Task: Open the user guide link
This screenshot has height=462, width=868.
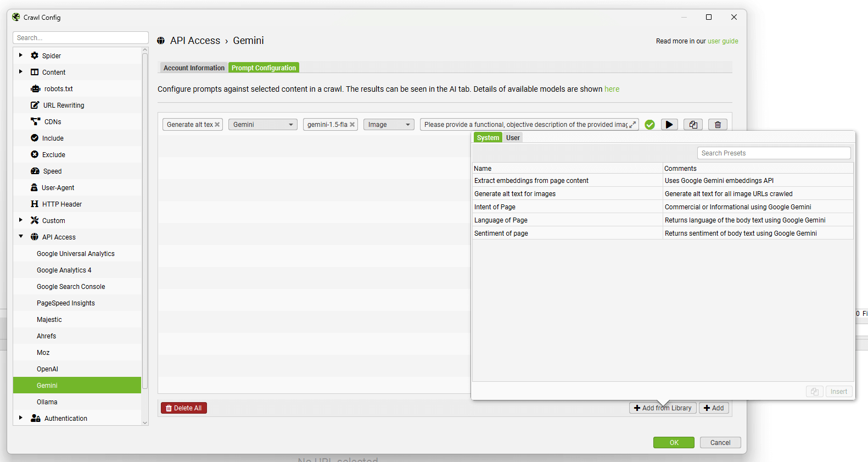Action: point(723,41)
